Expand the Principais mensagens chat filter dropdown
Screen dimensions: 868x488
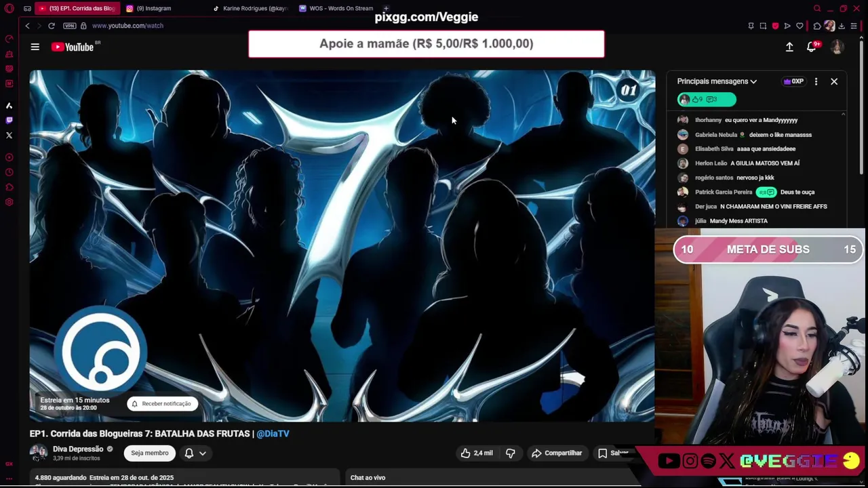point(717,81)
